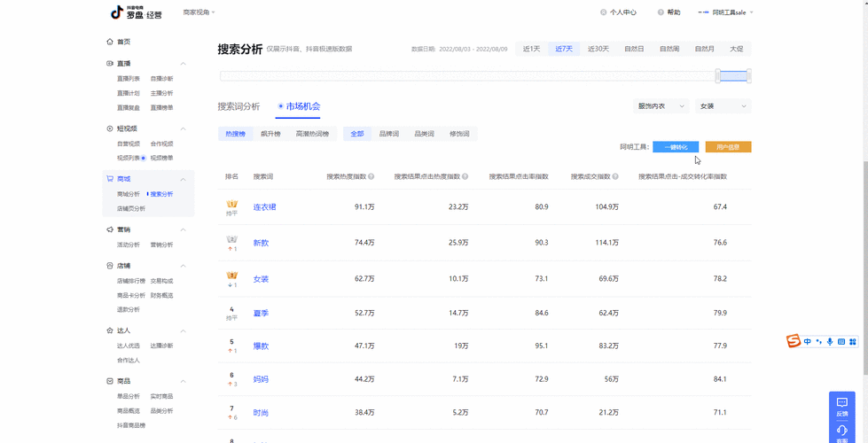Click the 商品 section icon

(110, 381)
